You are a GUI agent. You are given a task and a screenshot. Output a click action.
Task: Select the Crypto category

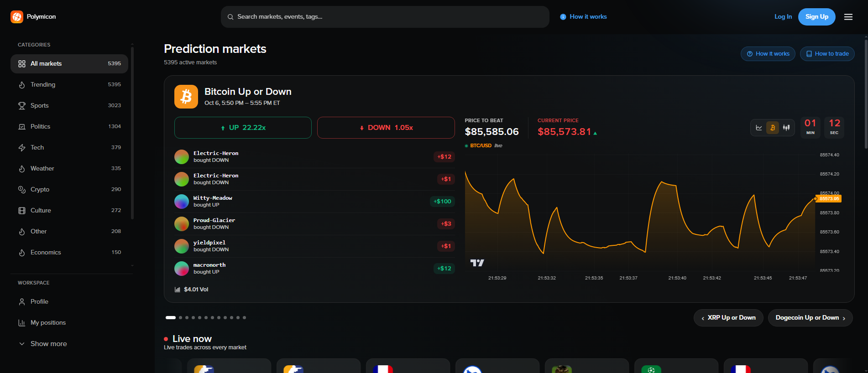pos(69,190)
